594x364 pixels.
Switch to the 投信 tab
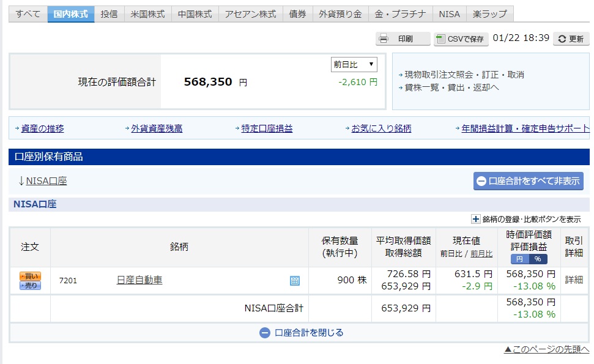click(x=109, y=15)
